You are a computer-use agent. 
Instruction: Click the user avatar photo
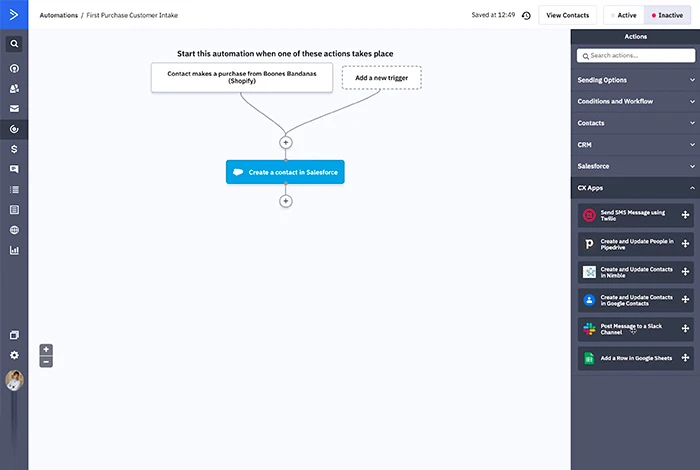(14, 380)
